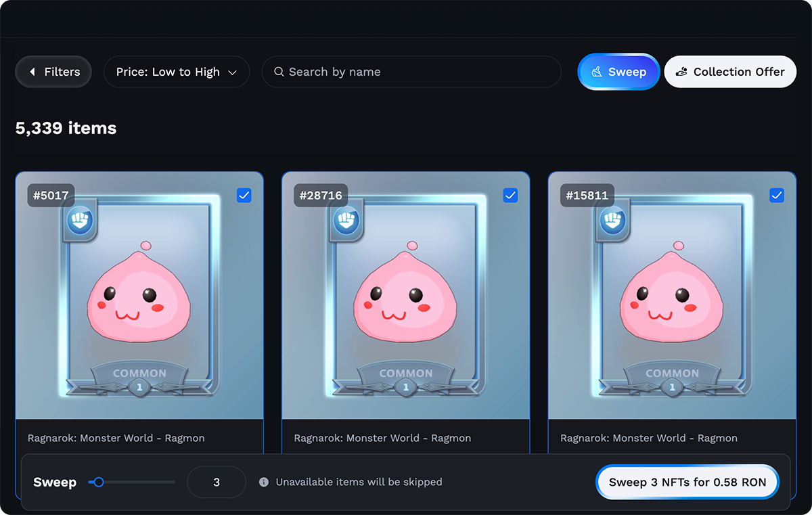
Task: Click the sort dropdown chevron arrow
Action: click(232, 72)
